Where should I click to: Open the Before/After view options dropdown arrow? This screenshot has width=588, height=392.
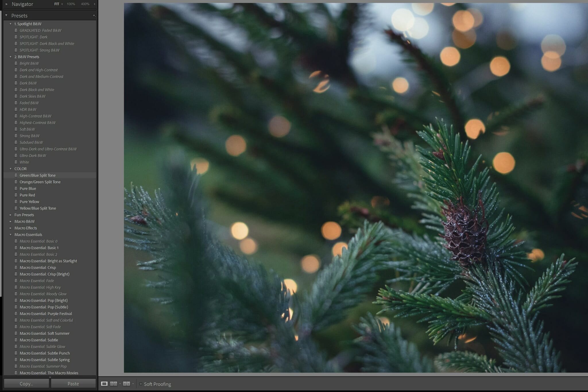pos(133,384)
